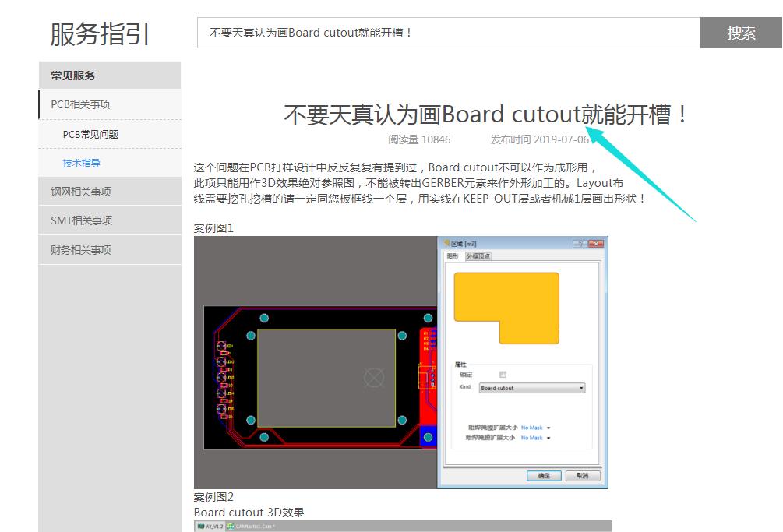The image size is (783, 532).
Task: Click the AY_V1.2 document tab icon
Action: click(x=200, y=527)
